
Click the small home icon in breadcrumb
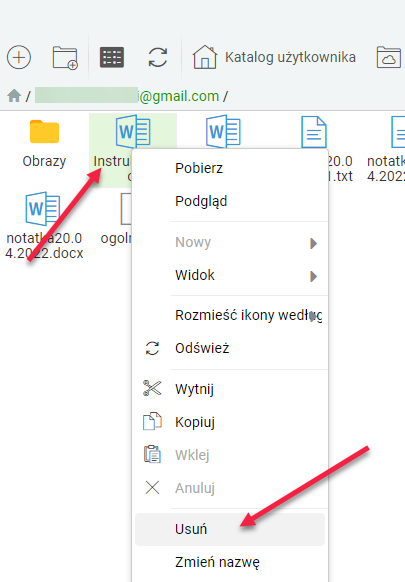[x=14, y=96]
